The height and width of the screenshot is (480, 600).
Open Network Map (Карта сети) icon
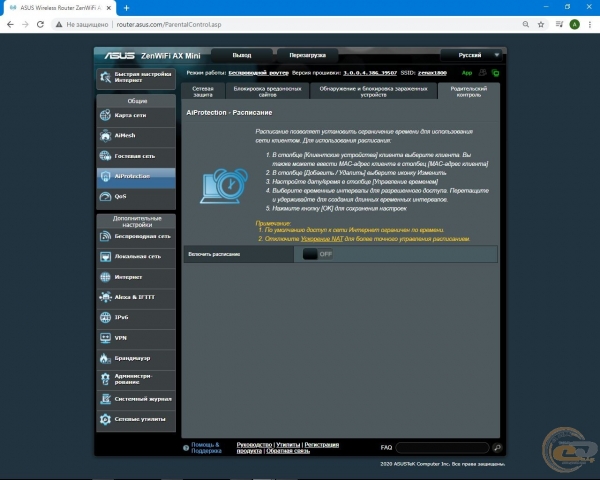pos(105,115)
